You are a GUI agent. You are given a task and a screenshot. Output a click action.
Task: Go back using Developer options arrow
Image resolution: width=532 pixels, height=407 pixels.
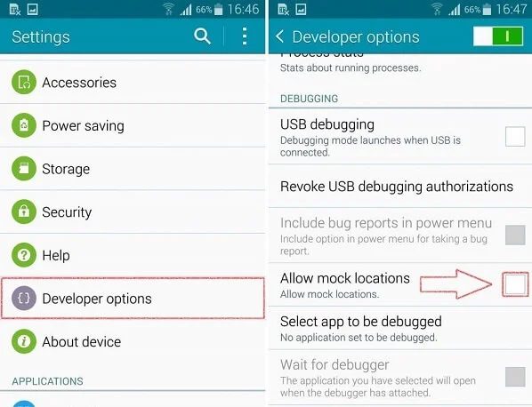[x=279, y=36]
